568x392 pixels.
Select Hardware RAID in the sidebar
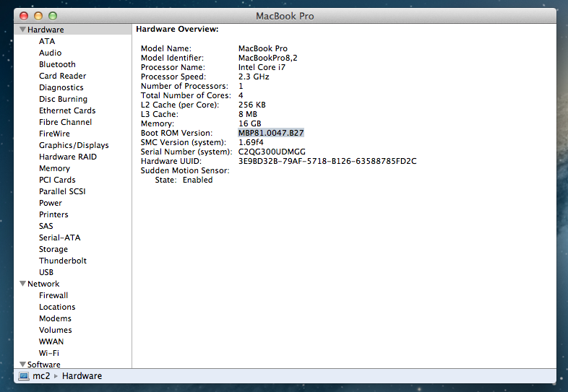tap(68, 157)
